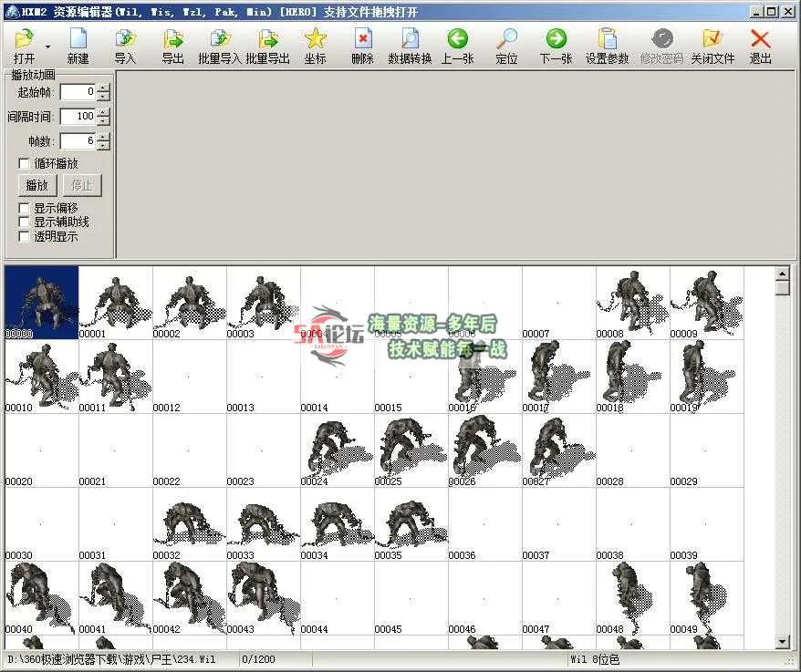Click the 导入 (Import) toolbar icon
This screenshot has width=801, height=672.
point(125,40)
